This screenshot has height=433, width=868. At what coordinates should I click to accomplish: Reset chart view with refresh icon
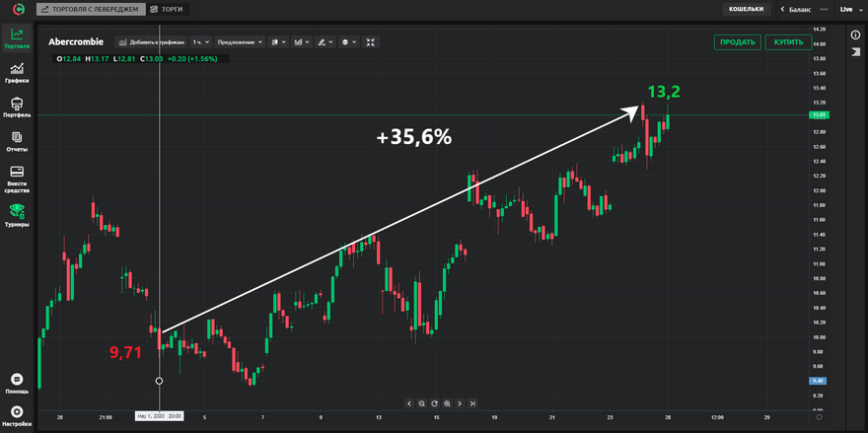coord(434,403)
